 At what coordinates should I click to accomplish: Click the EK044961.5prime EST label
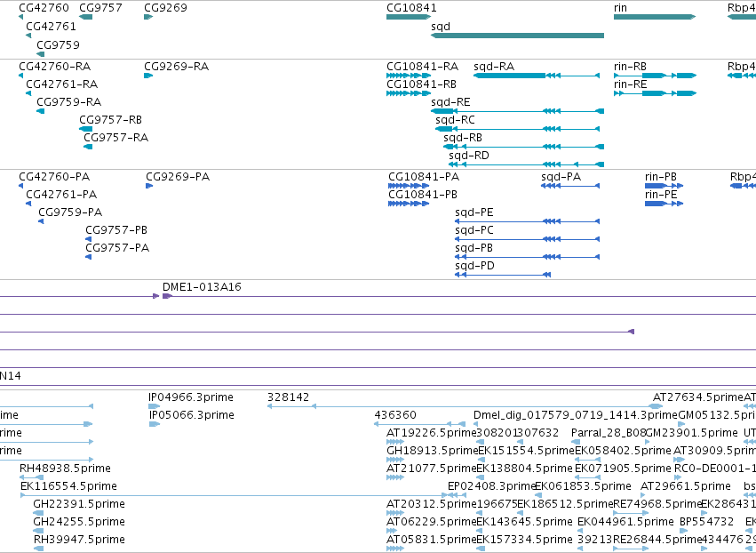[x=625, y=522]
